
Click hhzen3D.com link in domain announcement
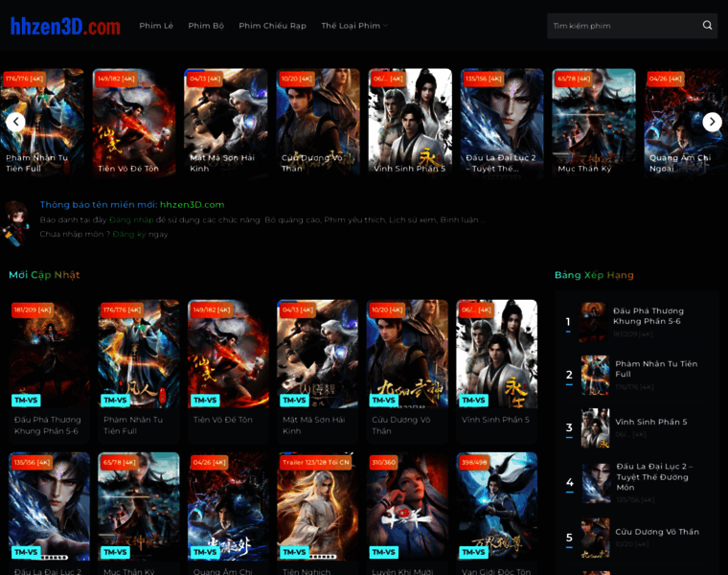coord(192,204)
